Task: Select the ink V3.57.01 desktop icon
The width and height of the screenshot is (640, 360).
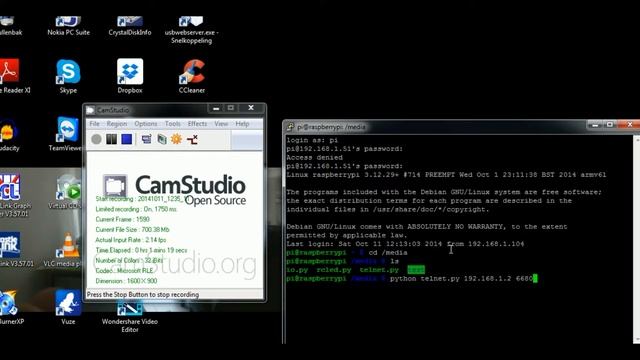Action: 16,250
